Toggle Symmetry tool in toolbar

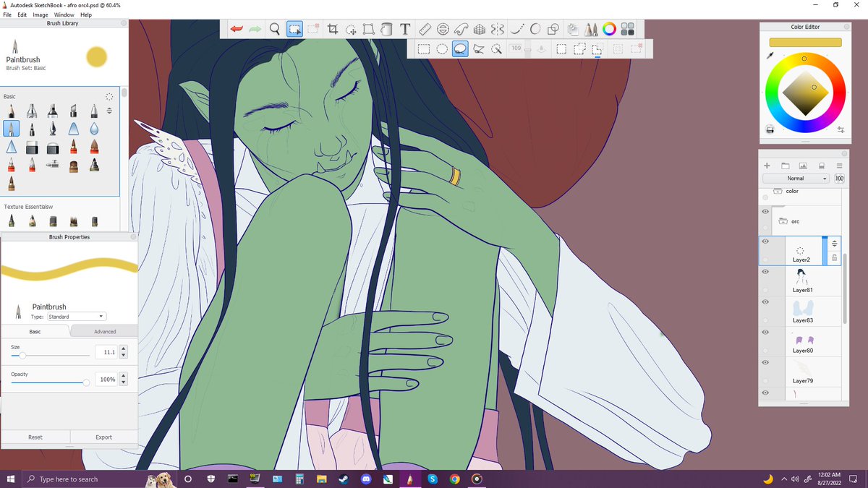[497, 30]
